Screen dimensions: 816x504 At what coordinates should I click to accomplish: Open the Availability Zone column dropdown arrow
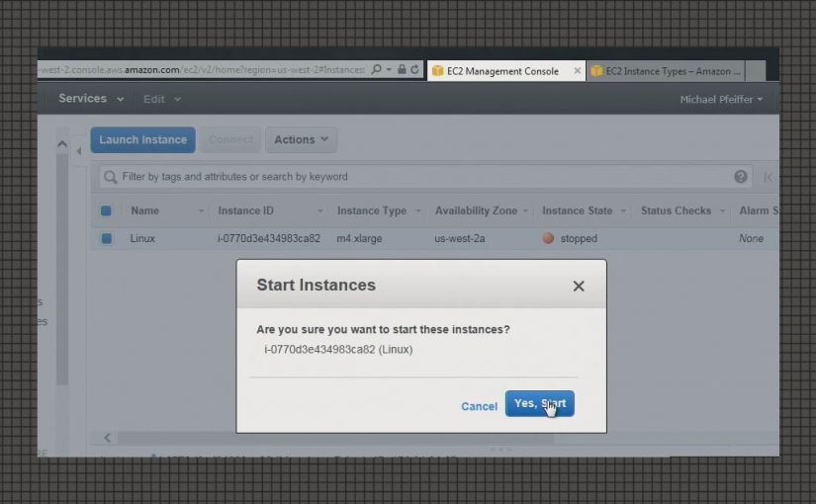[x=525, y=211]
